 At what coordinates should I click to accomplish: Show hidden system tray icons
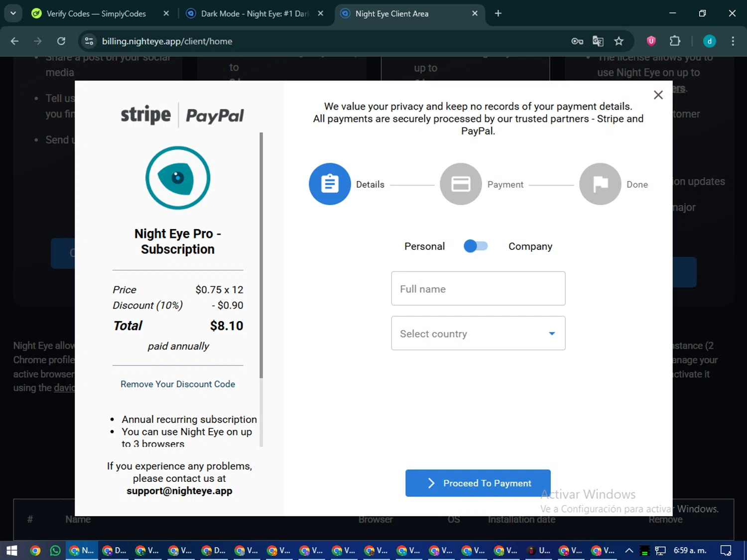coord(629,551)
